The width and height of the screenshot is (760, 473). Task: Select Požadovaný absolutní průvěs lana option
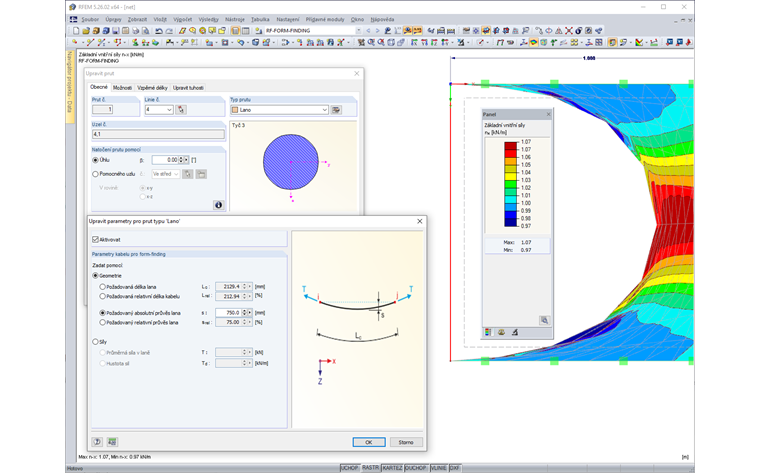[102, 313]
